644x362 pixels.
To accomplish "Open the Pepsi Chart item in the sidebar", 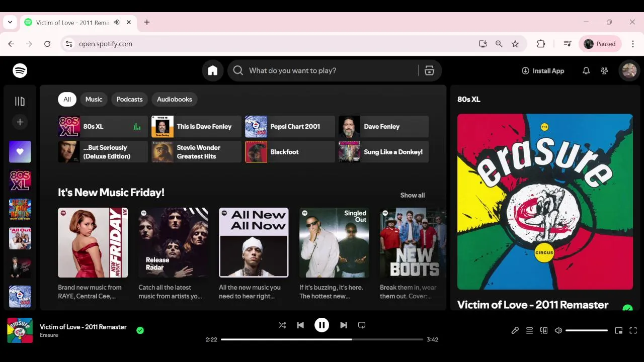I will click(20, 297).
